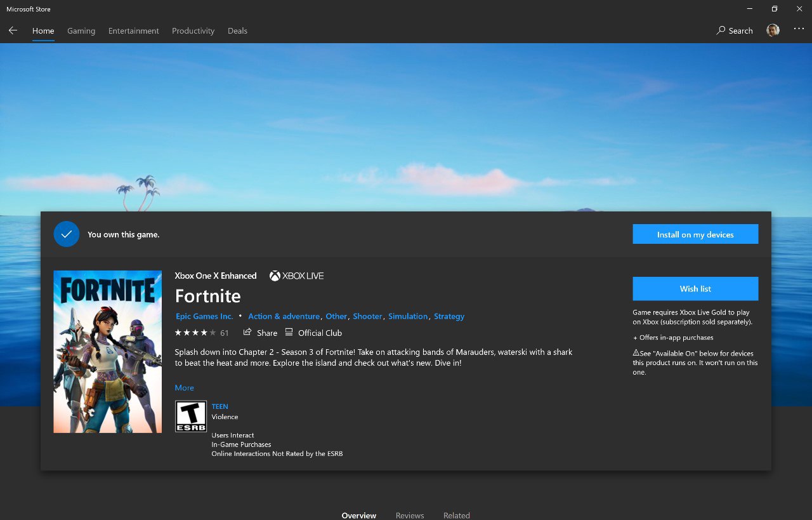Open the Other category link
Viewport: 812px width, 520px height.
click(336, 316)
